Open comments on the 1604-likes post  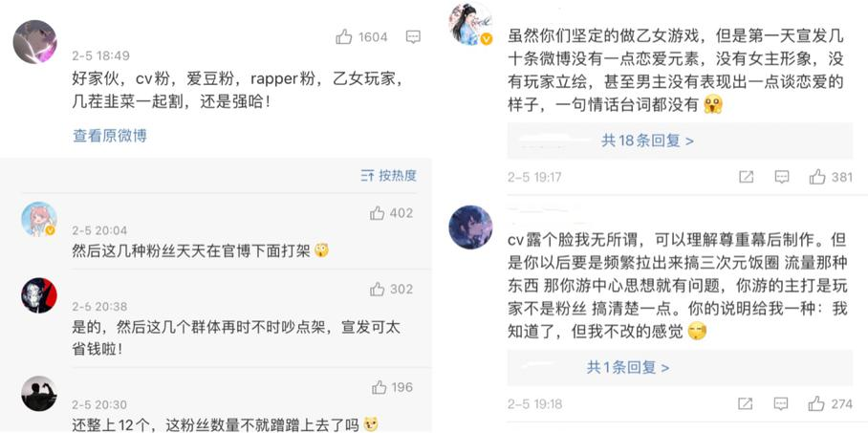tap(413, 37)
